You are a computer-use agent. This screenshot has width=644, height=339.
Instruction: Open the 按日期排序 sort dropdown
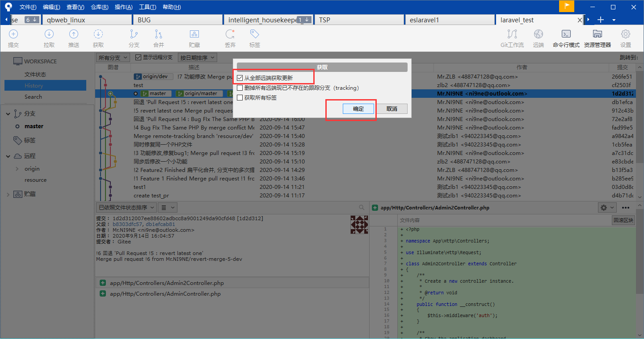[197, 58]
